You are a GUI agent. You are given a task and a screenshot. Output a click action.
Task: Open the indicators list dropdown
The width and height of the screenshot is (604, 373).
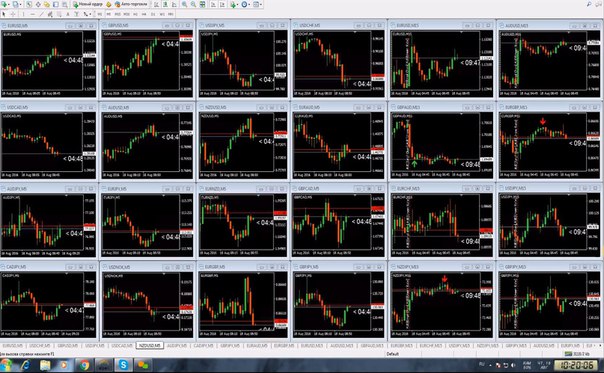pos(235,5)
